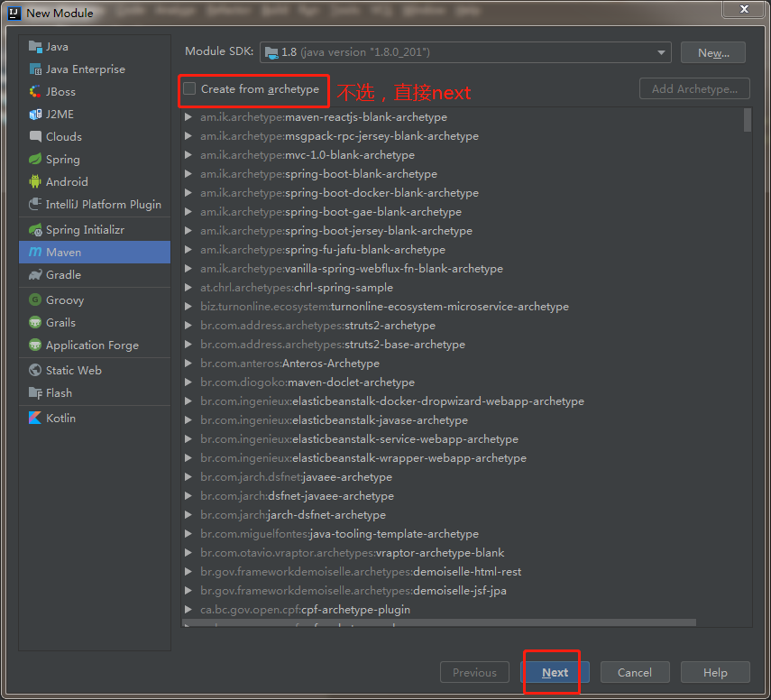Click the Kotlin K icon
This screenshot has height=700, width=771.
click(x=35, y=418)
